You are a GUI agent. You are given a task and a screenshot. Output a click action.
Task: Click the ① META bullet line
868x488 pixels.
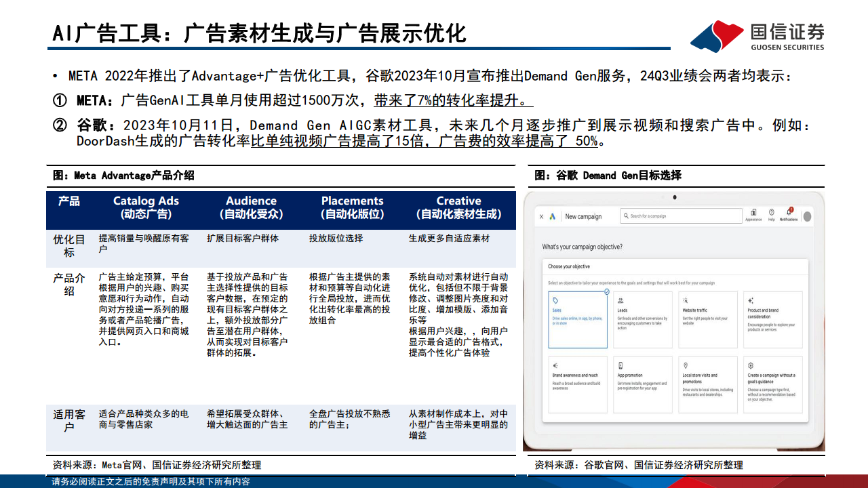[x=293, y=101]
